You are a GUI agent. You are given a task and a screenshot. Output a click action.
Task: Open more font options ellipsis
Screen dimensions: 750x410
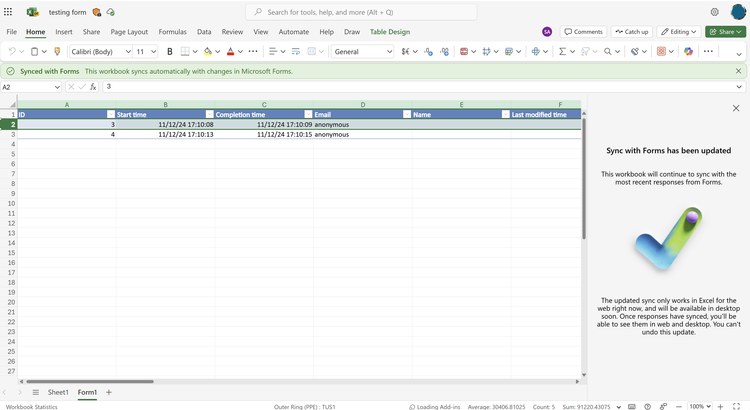tap(253, 51)
